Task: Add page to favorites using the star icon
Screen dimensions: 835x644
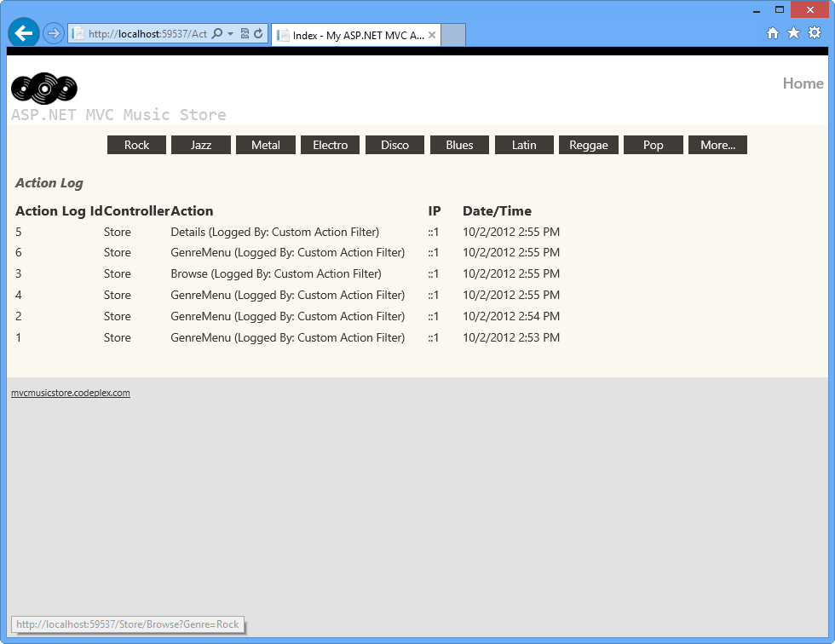Action: pos(793,32)
